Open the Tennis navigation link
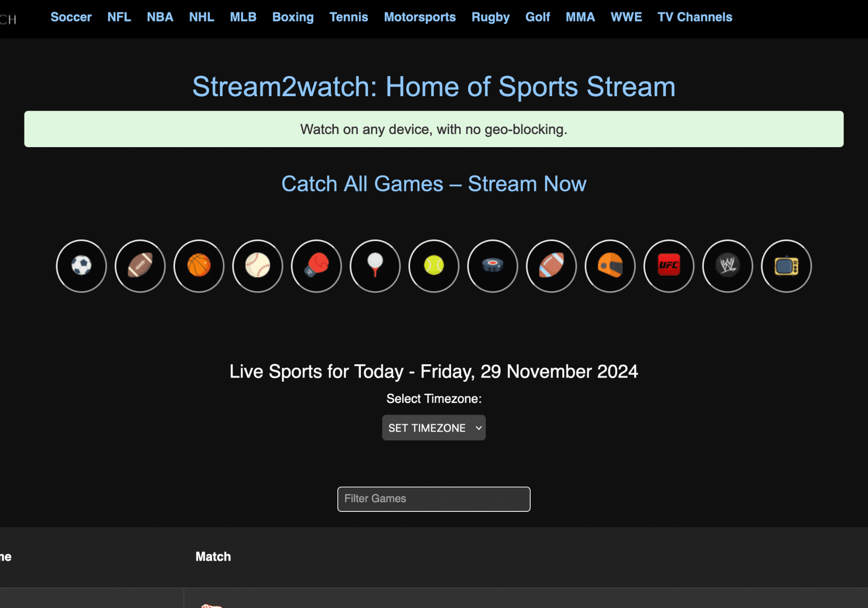The height and width of the screenshot is (608, 868). point(349,17)
